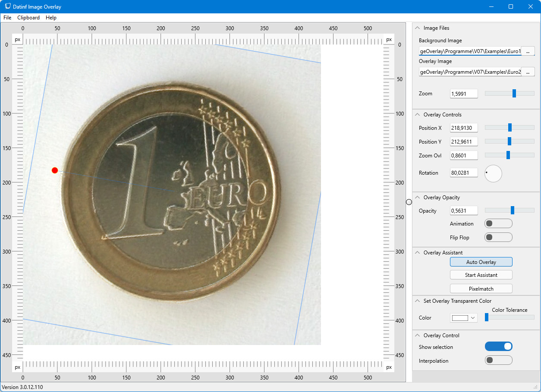Enable the Animation toggle

498,223
